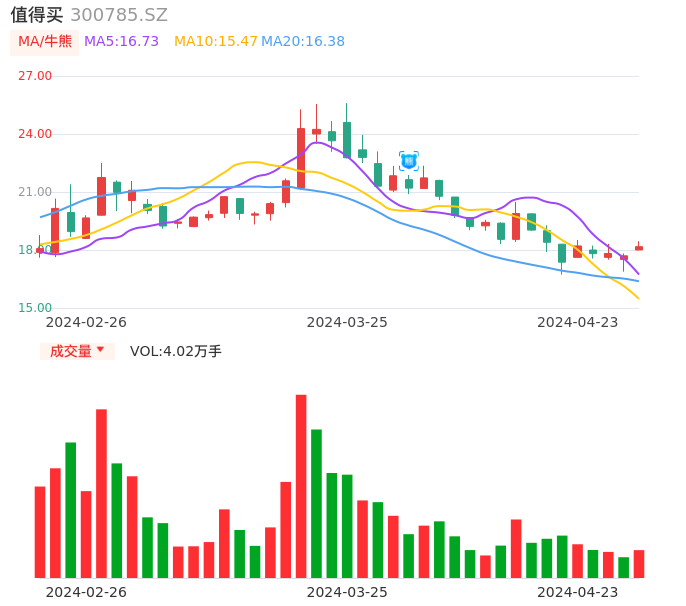The height and width of the screenshot is (606, 686).
Task: Click the last red volume bar on the right
Action: coord(639,564)
